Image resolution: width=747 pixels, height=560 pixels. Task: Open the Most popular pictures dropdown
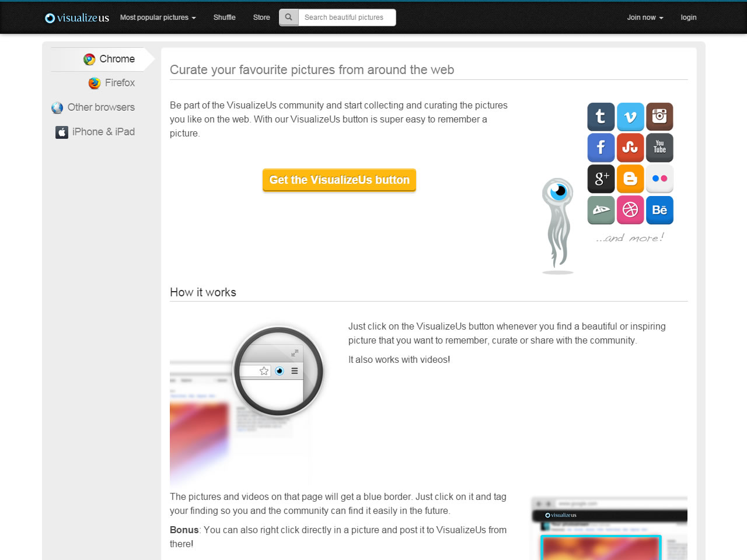[x=158, y=17]
